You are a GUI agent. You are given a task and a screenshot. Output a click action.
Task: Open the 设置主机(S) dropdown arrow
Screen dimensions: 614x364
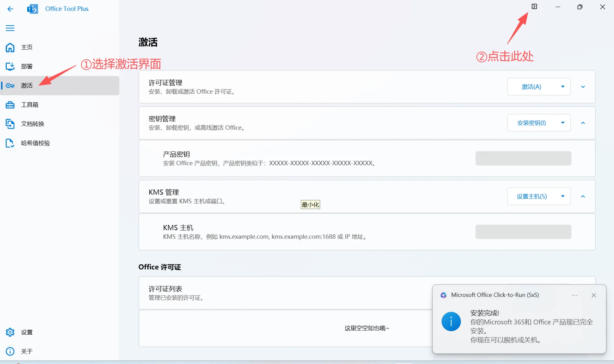pos(562,196)
